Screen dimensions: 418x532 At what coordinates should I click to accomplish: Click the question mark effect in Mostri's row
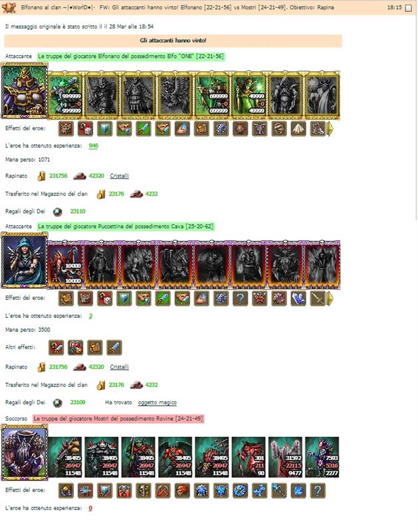click(318, 491)
